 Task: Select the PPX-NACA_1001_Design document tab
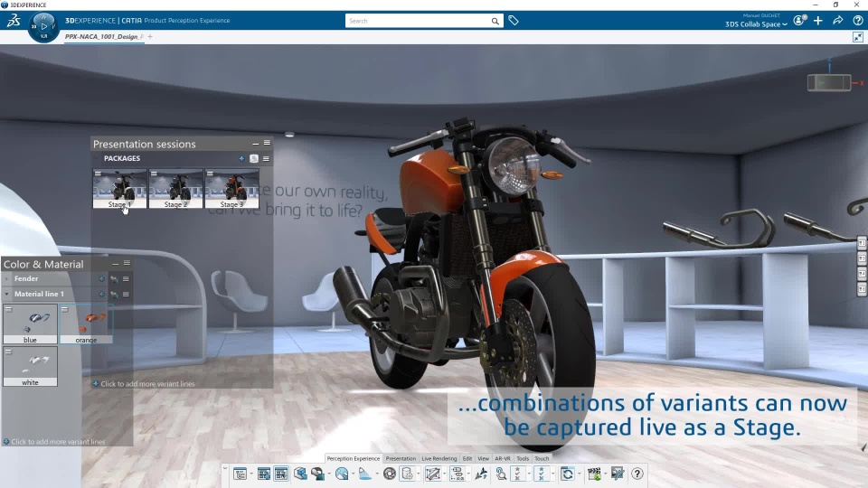pos(104,37)
